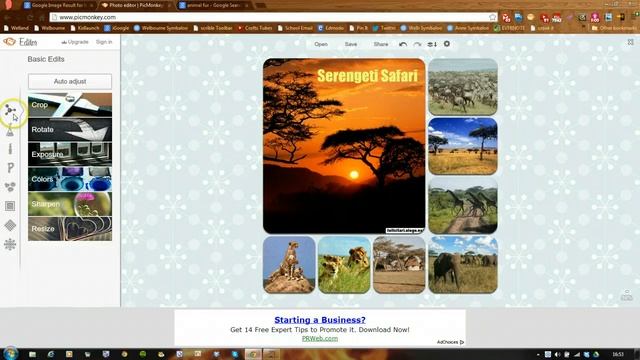640x360 pixels.
Task: Select the wildebeest herd photo
Action: [x=463, y=87]
